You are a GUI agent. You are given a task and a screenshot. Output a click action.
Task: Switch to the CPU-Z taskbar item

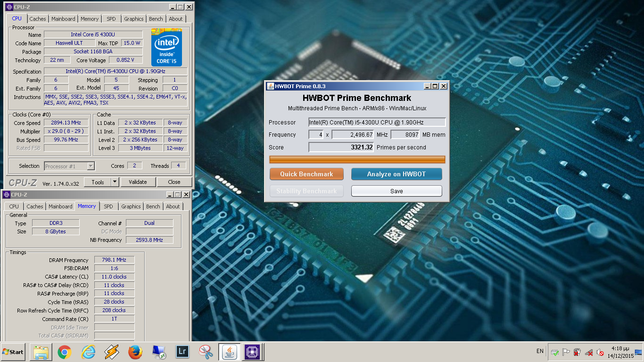click(253, 352)
